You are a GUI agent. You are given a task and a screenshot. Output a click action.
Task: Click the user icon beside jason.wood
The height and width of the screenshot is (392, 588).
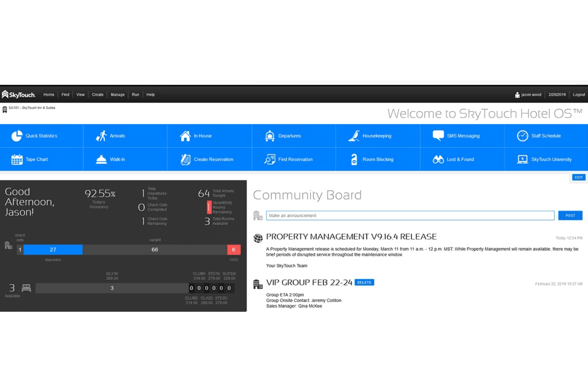click(x=517, y=95)
